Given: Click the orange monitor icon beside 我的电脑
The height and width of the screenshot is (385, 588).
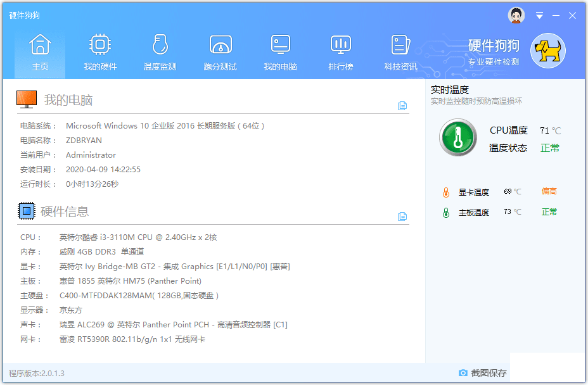Looking at the screenshot, I should (27, 99).
